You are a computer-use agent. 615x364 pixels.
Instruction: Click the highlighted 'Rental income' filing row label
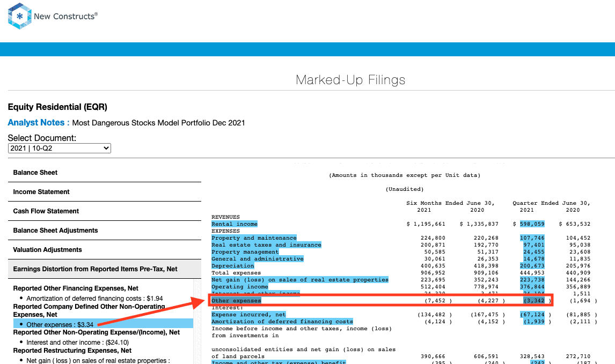click(x=234, y=224)
